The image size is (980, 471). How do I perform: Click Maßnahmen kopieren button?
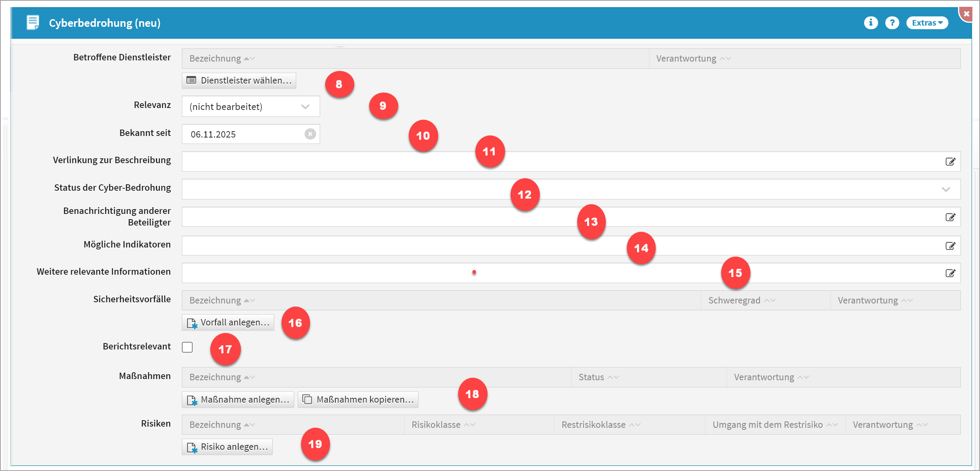(358, 399)
